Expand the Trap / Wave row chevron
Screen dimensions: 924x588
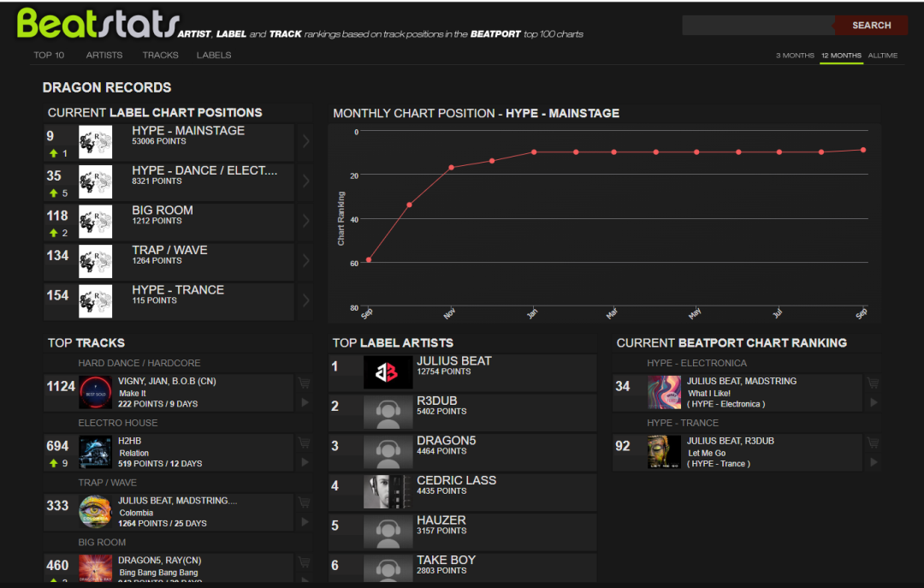pyautogui.click(x=306, y=261)
